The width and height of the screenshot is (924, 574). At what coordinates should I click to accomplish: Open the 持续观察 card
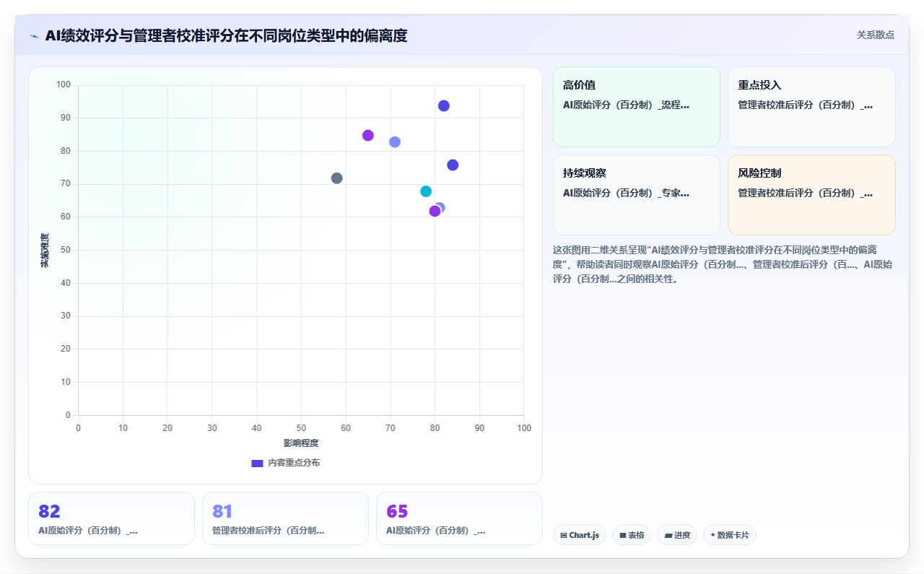[x=637, y=195]
